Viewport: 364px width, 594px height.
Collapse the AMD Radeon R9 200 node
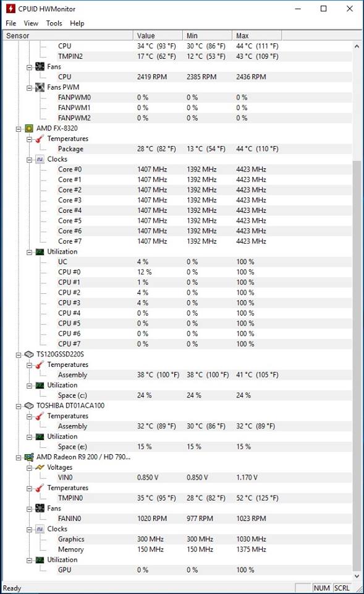19,457
